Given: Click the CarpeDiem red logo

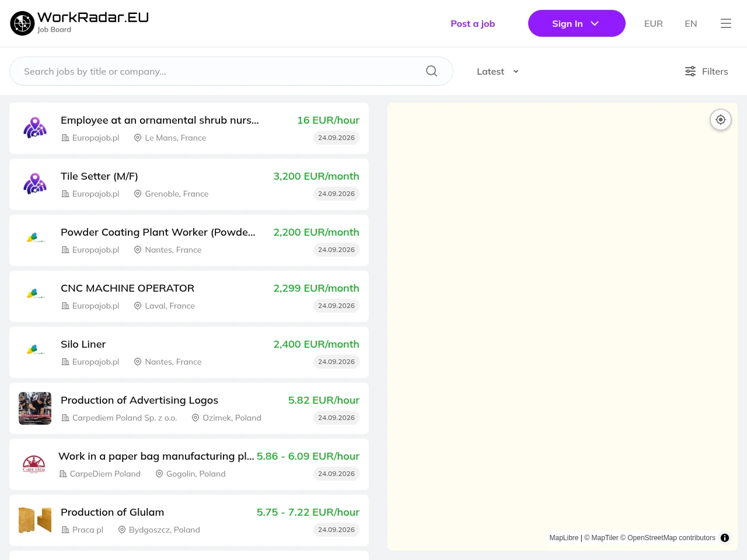Looking at the screenshot, I should point(34,464).
